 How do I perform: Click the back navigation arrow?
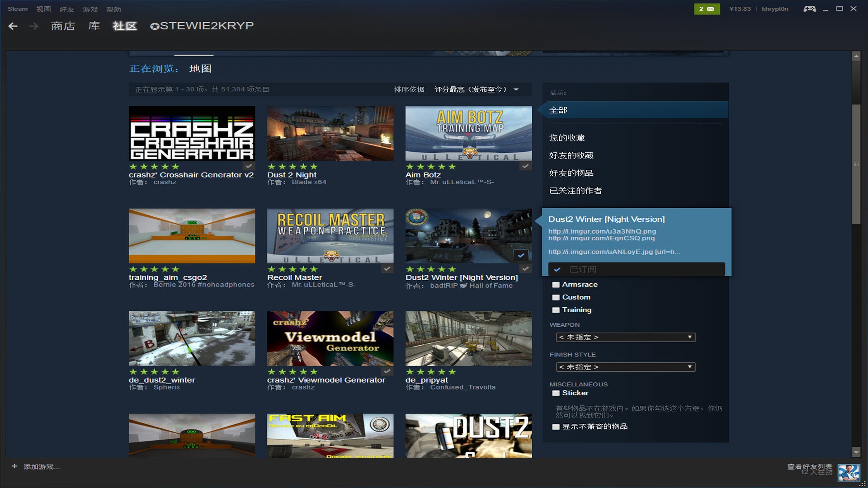click(13, 26)
